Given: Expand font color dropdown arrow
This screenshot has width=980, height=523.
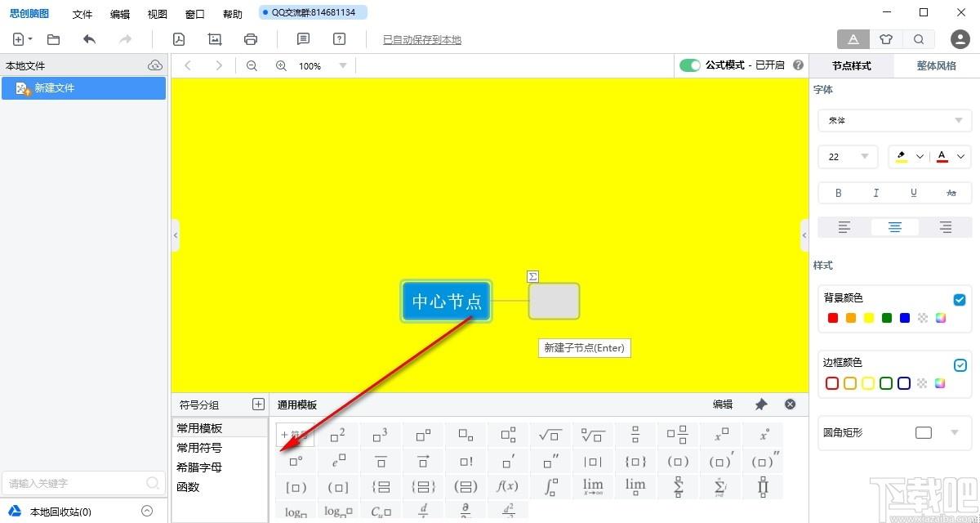Looking at the screenshot, I should pyautogui.click(x=960, y=157).
